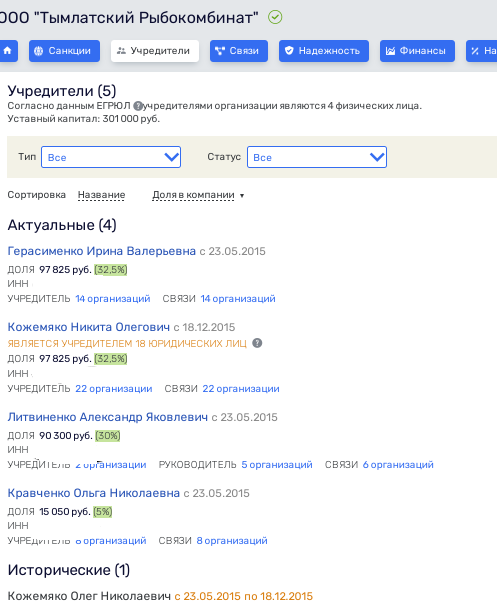
Task: Open Кравченко's учредитель организаций link
Action: [x=111, y=540]
